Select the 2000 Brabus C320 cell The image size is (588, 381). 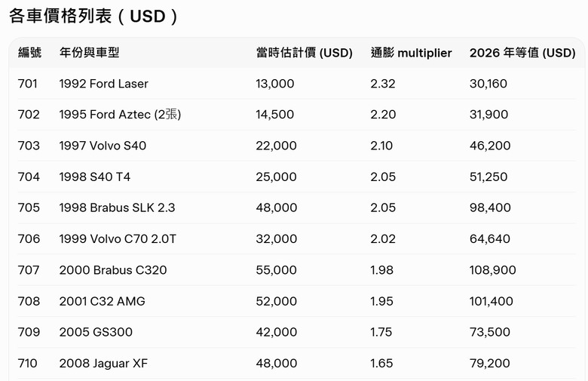(x=113, y=270)
